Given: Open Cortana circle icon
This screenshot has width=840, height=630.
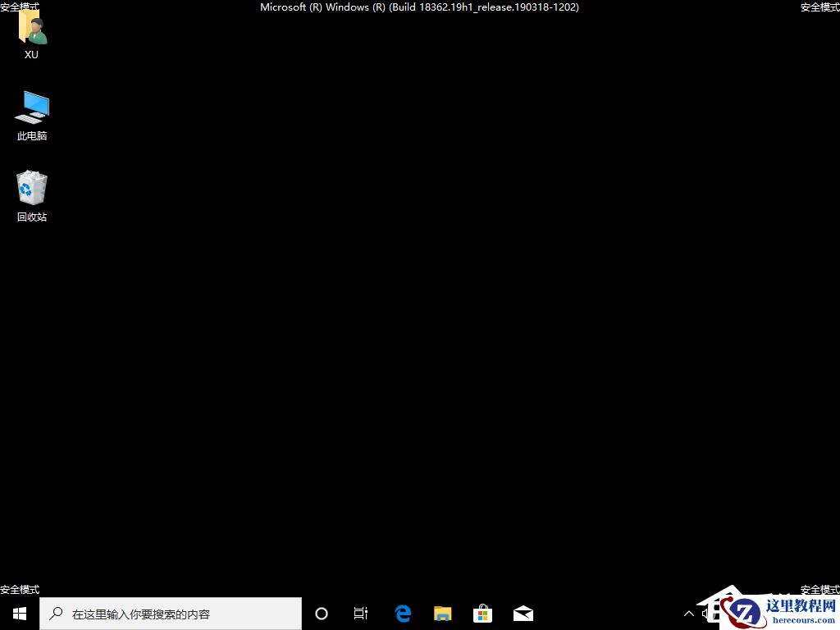Looking at the screenshot, I should click(x=322, y=614).
